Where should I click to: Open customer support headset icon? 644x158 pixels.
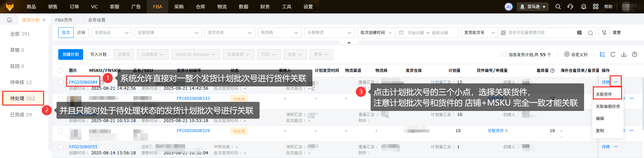click(570, 6)
